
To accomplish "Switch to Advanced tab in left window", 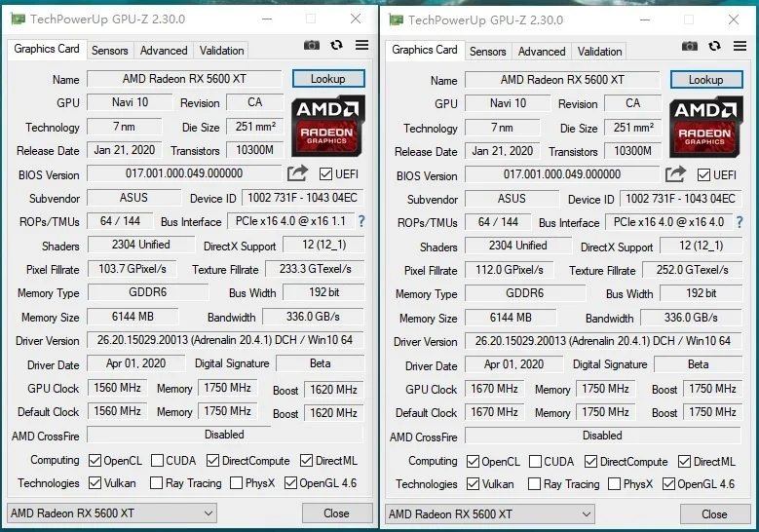I will click(x=164, y=51).
